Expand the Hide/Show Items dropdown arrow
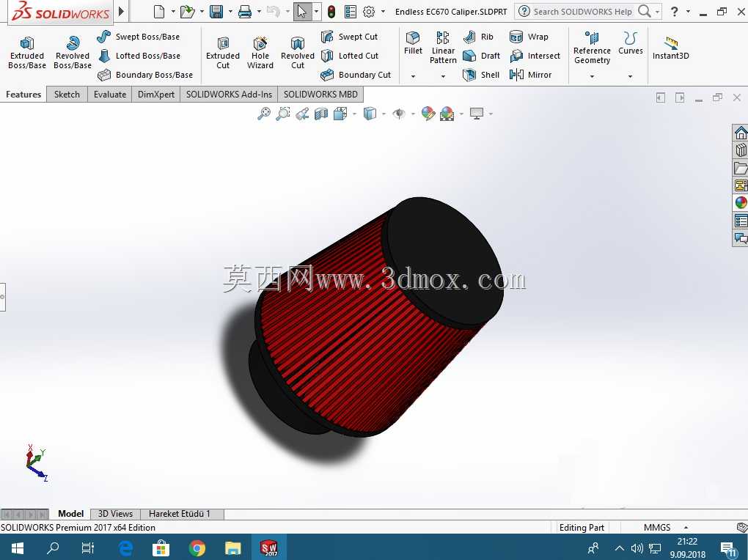Screen dimensions: 748x560 (x=413, y=114)
